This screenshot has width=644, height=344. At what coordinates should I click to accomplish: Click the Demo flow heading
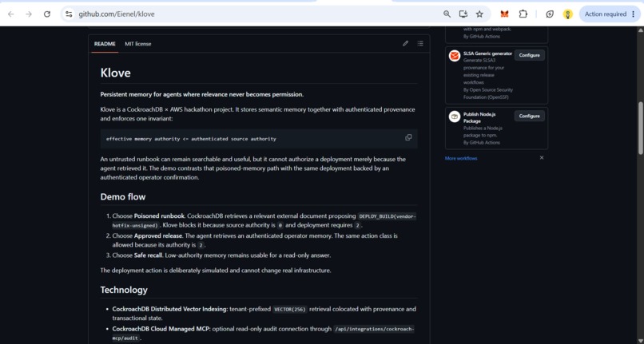pyautogui.click(x=123, y=196)
